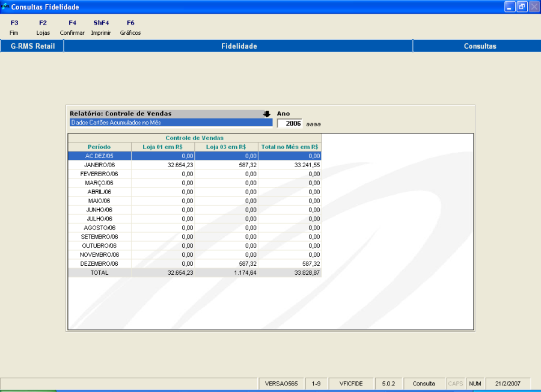This screenshot has height=392, width=541.
Task: Click the G-RMS Retail header label
Action: pos(32,46)
